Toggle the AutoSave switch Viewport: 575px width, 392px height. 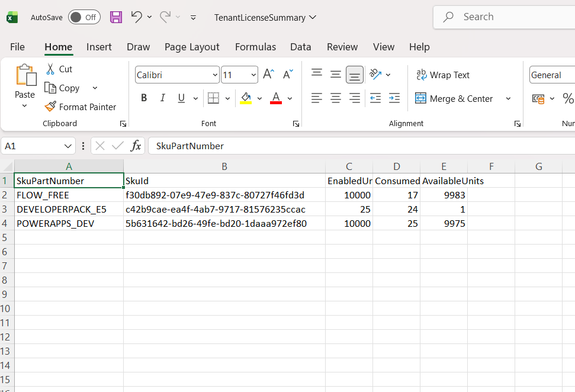click(83, 17)
